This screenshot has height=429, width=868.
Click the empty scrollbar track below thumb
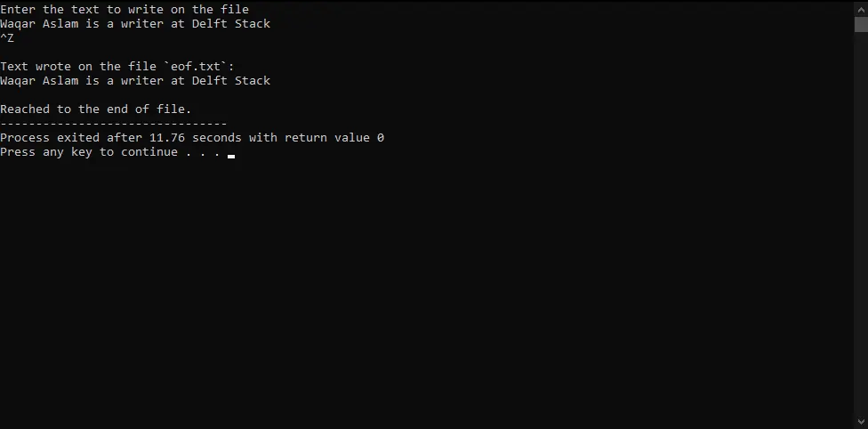tap(861, 222)
